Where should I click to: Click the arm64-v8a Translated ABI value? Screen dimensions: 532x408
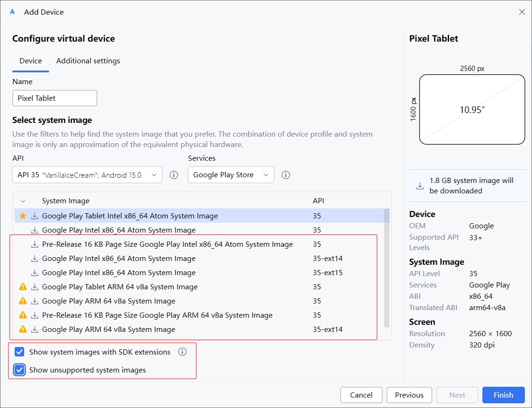tap(487, 307)
